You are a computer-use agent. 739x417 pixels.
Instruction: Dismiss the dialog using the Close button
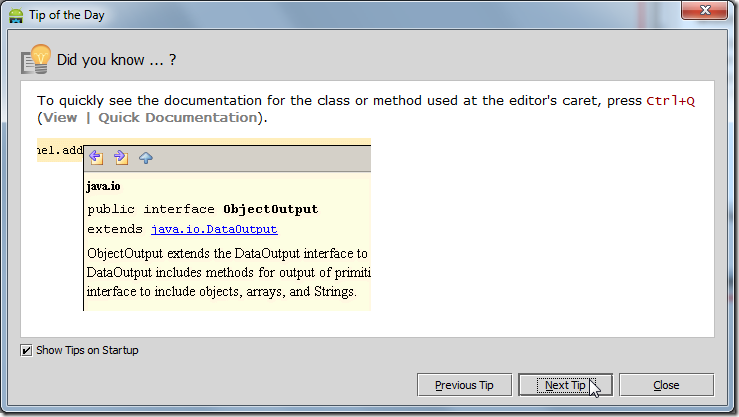[x=666, y=385]
